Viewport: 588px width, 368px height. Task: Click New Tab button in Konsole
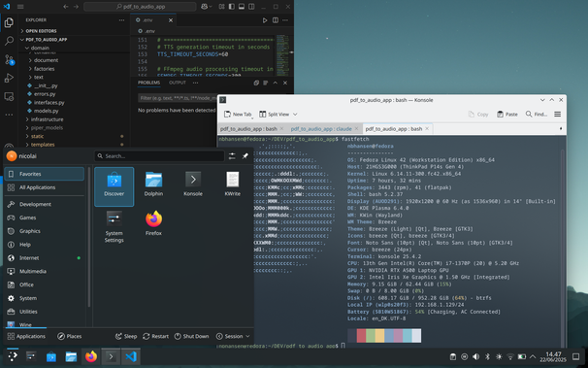(238, 114)
